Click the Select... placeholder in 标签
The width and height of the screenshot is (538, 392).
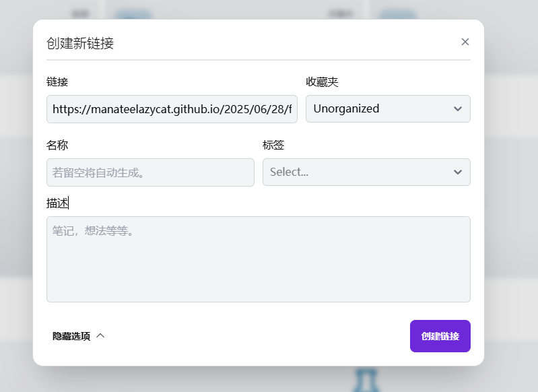tap(290, 172)
